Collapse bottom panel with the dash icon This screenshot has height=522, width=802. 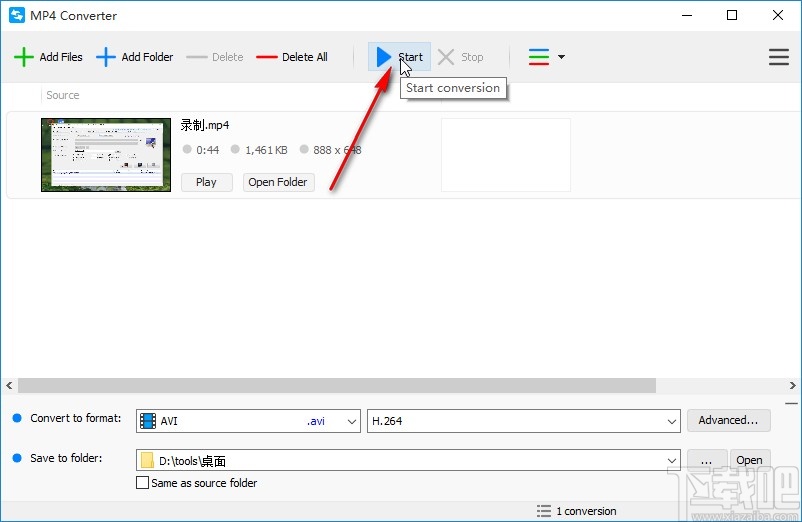tap(791, 403)
